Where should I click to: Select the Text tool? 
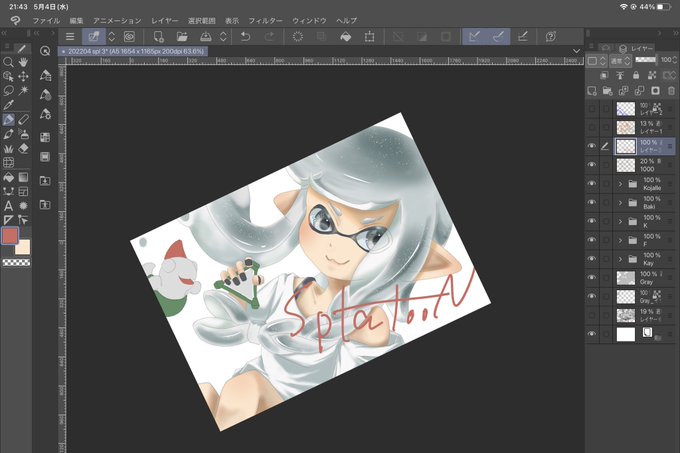tap(8, 206)
